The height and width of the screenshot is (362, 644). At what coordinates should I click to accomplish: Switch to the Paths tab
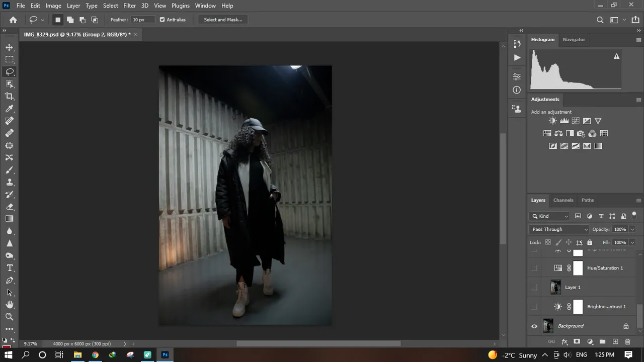[x=588, y=200]
